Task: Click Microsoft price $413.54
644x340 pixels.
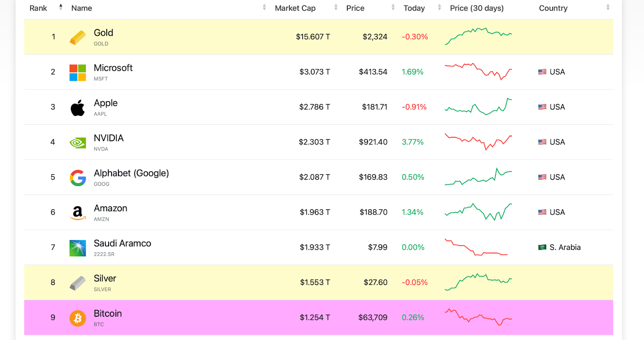Action: click(373, 72)
